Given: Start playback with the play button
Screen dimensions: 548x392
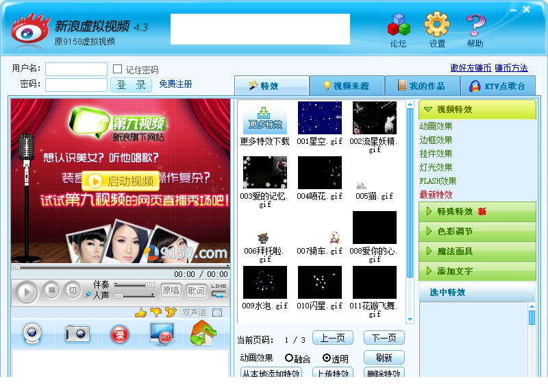Looking at the screenshot, I should [x=26, y=291].
